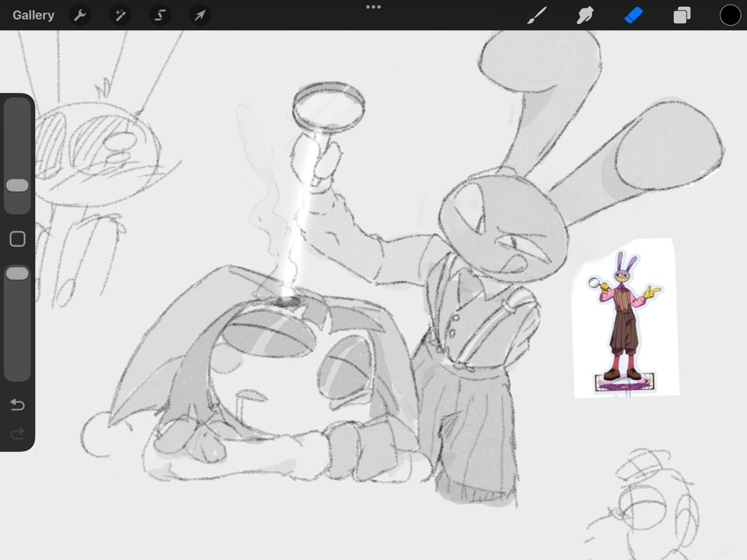The width and height of the screenshot is (747, 560).
Task: Activate the Transform arrow tool
Action: 200,15
